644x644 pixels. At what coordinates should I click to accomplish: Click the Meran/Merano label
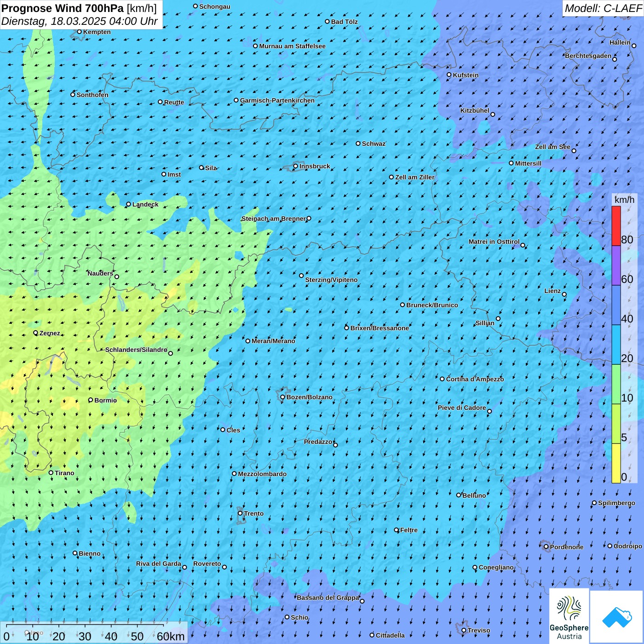pos(273,341)
